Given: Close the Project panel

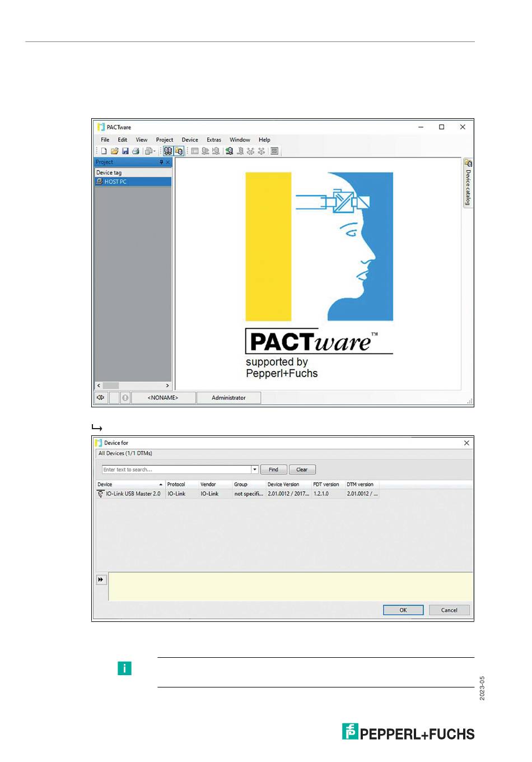Looking at the screenshot, I should click(x=167, y=162).
